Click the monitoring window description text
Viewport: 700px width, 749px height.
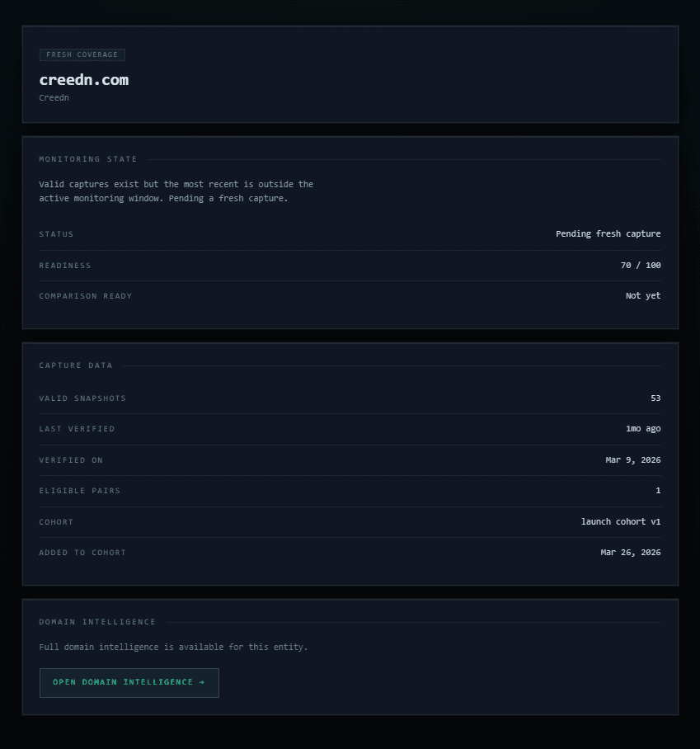pyautogui.click(x=176, y=191)
